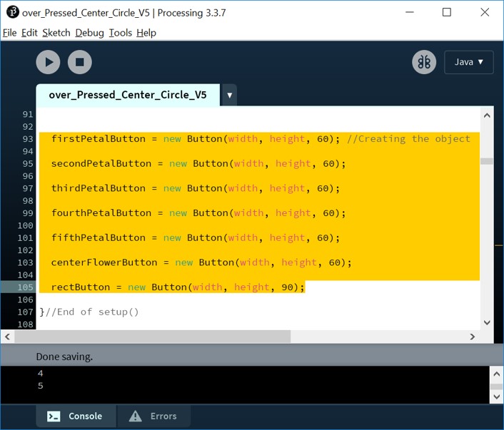
Task: Select the over_Pressed_Center_Circle_V5 tab
Action: pyautogui.click(x=128, y=95)
